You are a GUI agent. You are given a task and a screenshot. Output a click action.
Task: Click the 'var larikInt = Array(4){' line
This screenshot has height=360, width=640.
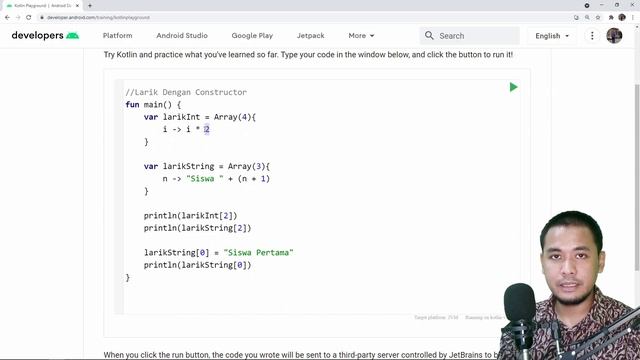pyautogui.click(x=200, y=117)
